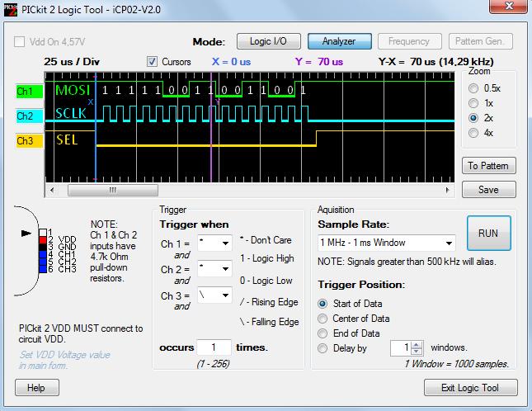Click the 1 Window = 1000 samples note
This screenshot has width=532, height=411.
click(457, 364)
